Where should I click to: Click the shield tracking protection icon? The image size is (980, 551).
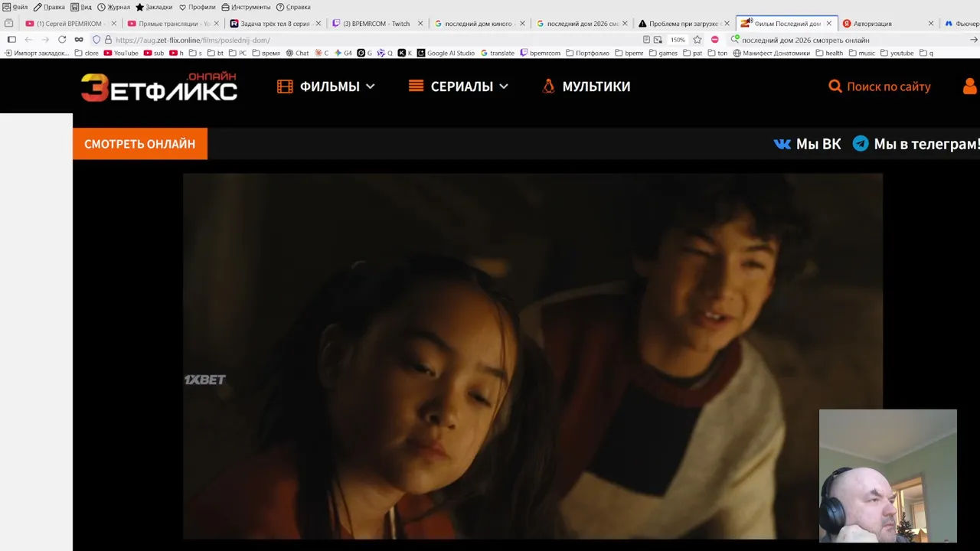(96, 40)
